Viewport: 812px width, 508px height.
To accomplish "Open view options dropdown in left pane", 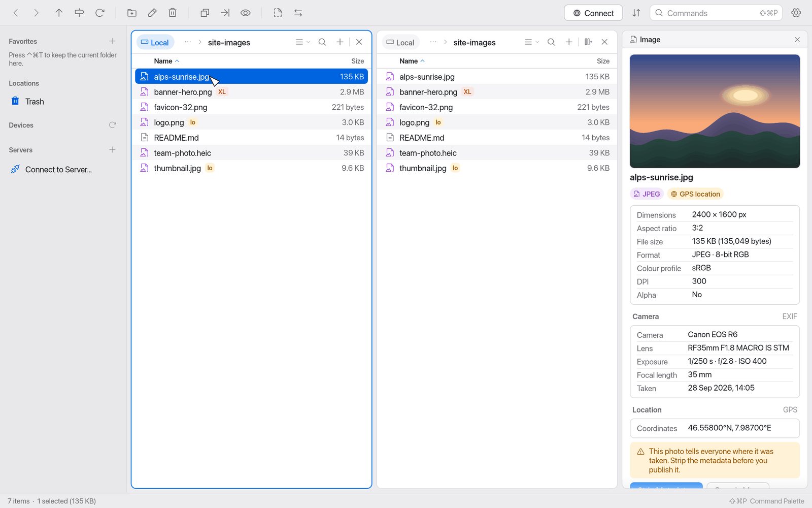I will click(303, 42).
